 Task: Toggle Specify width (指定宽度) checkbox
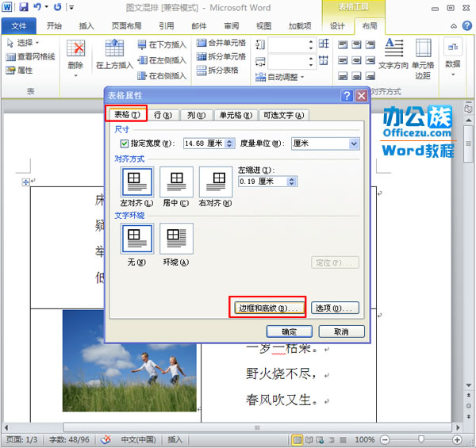(x=125, y=144)
